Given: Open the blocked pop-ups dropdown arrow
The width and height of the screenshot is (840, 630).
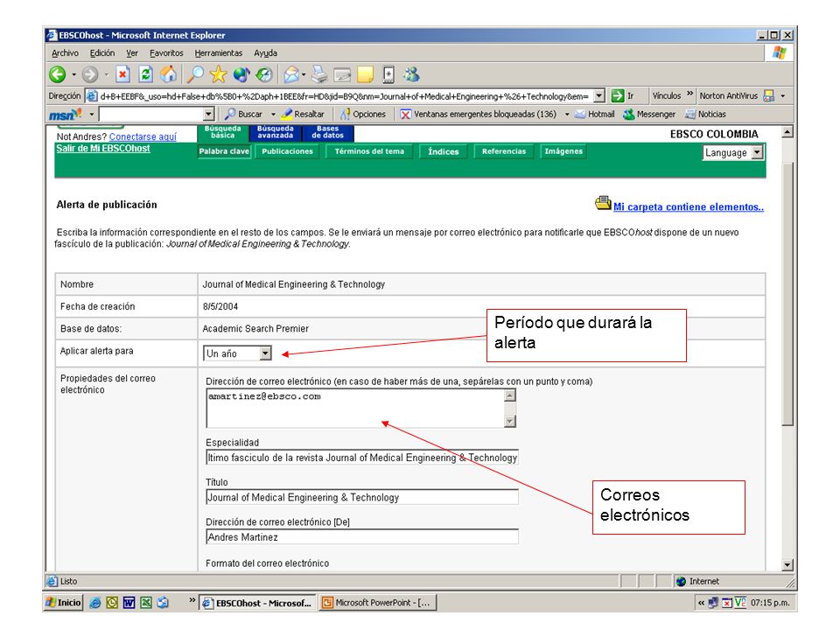Looking at the screenshot, I should pos(567,114).
